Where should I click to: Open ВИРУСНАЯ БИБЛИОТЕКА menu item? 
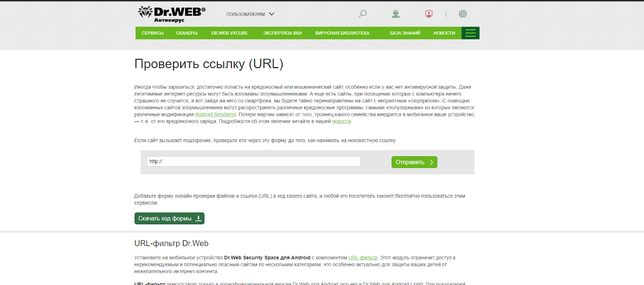pos(342,33)
